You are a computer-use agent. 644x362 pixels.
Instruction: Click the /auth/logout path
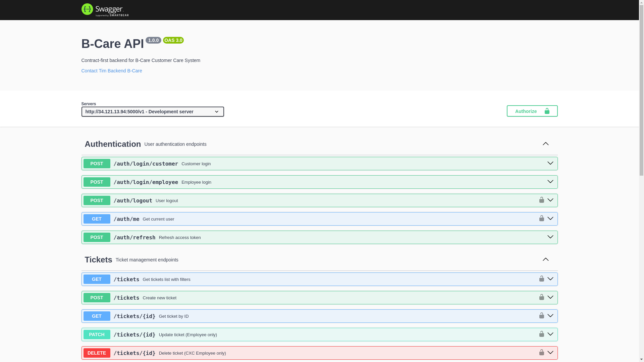pyautogui.click(x=133, y=201)
